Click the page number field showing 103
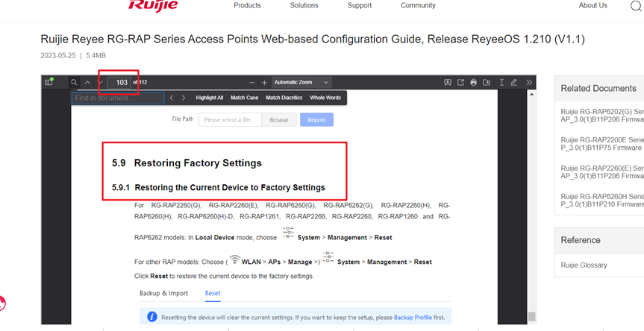This screenshot has height=331, width=644. click(x=119, y=83)
